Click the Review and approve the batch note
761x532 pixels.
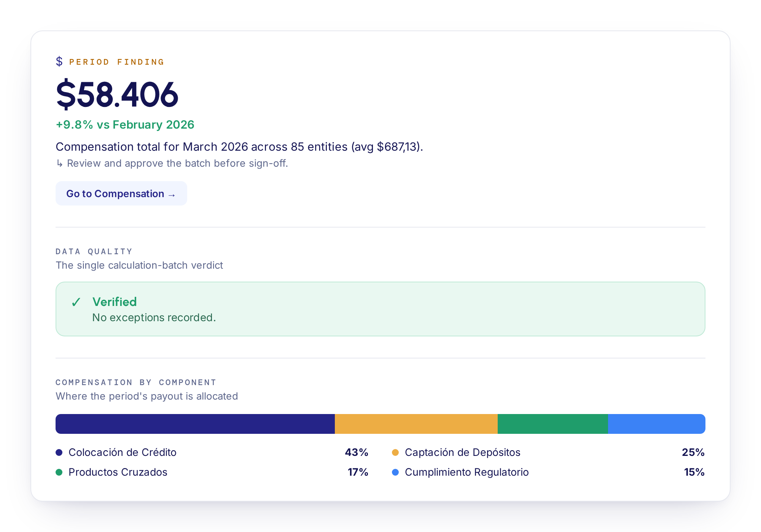click(177, 163)
